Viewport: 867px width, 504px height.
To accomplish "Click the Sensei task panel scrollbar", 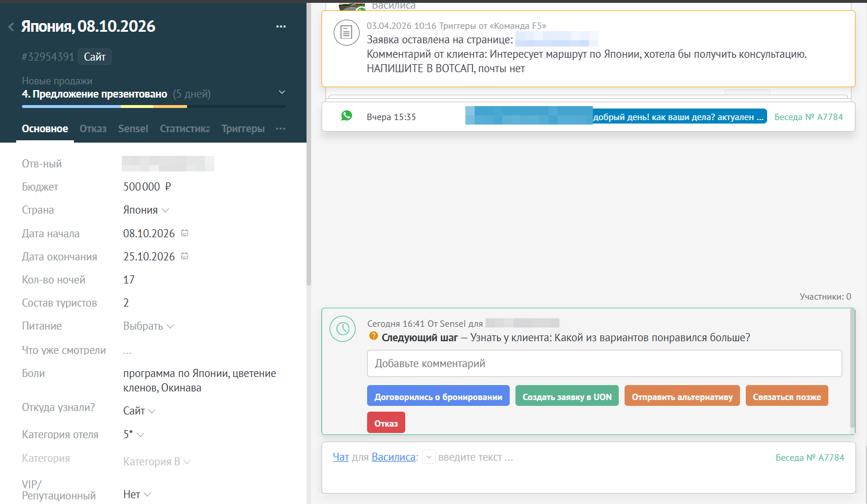I will coord(853,369).
